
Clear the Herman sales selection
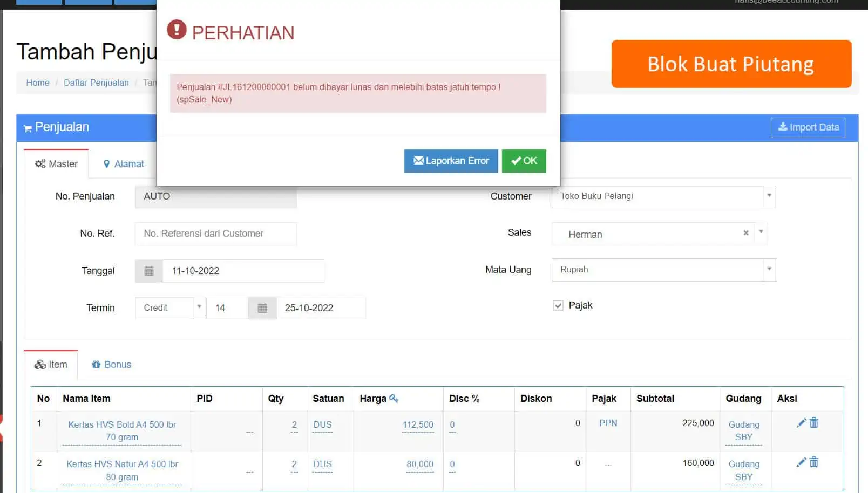tap(746, 233)
